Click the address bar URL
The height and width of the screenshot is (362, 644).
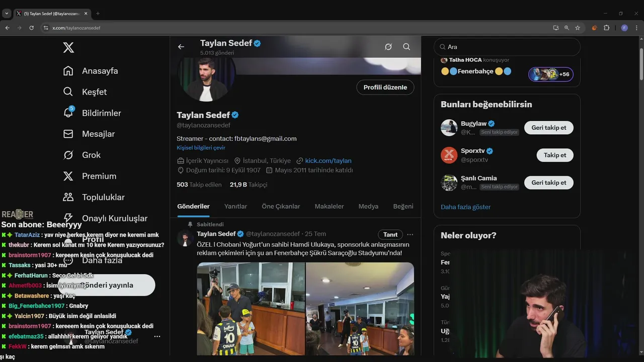pos(76,28)
